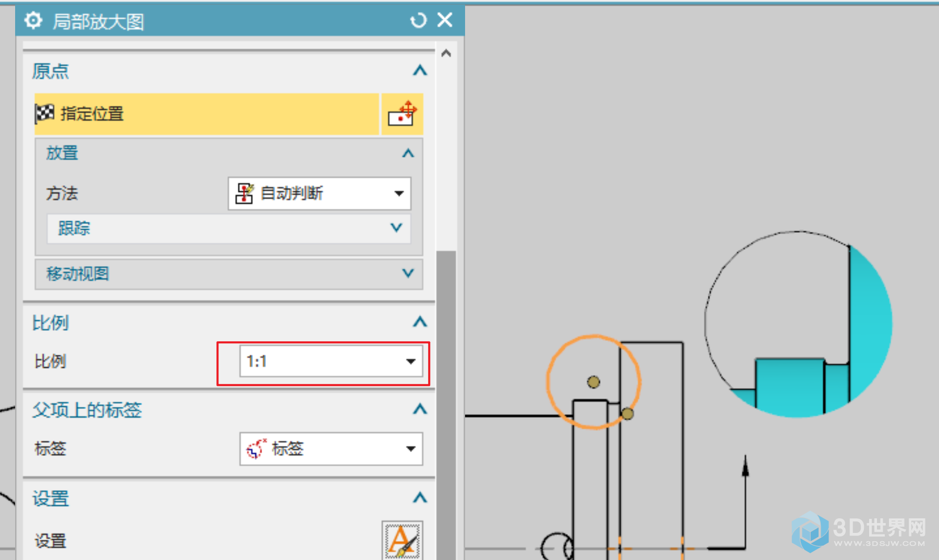Collapse the 放置 subsection

pyautogui.click(x=408, y=153)
